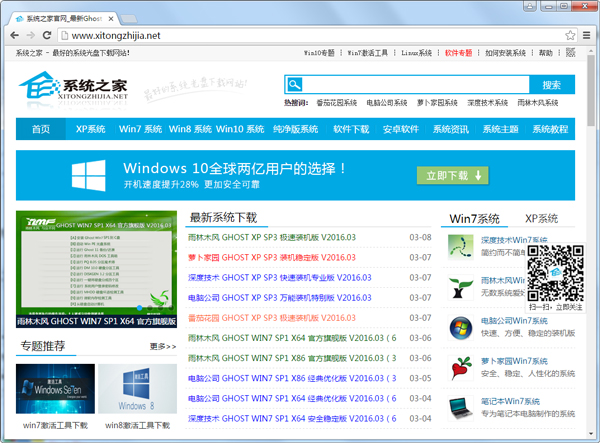
Task: Click the 笔记本Win7系统 laptop icon
Action: pyautogui.click(x=460, y=408)
